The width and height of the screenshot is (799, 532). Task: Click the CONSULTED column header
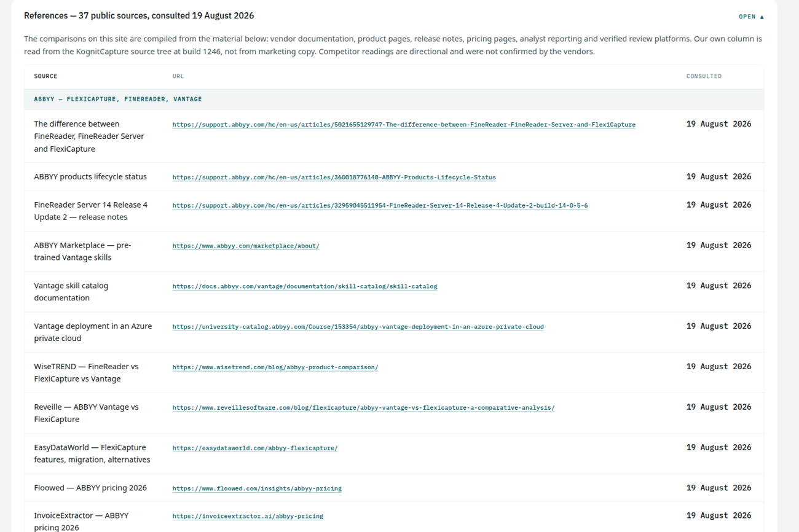(x=704, y=76)
